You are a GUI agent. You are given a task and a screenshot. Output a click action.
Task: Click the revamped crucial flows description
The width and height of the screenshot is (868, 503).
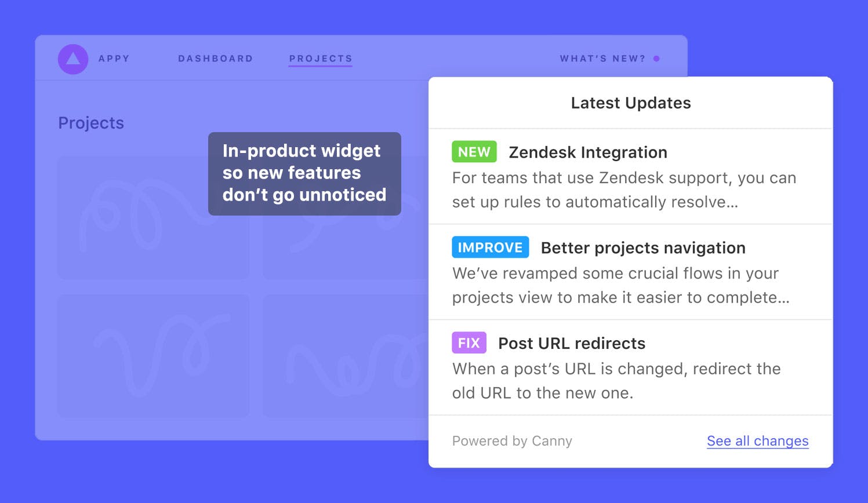pos(621,285)
